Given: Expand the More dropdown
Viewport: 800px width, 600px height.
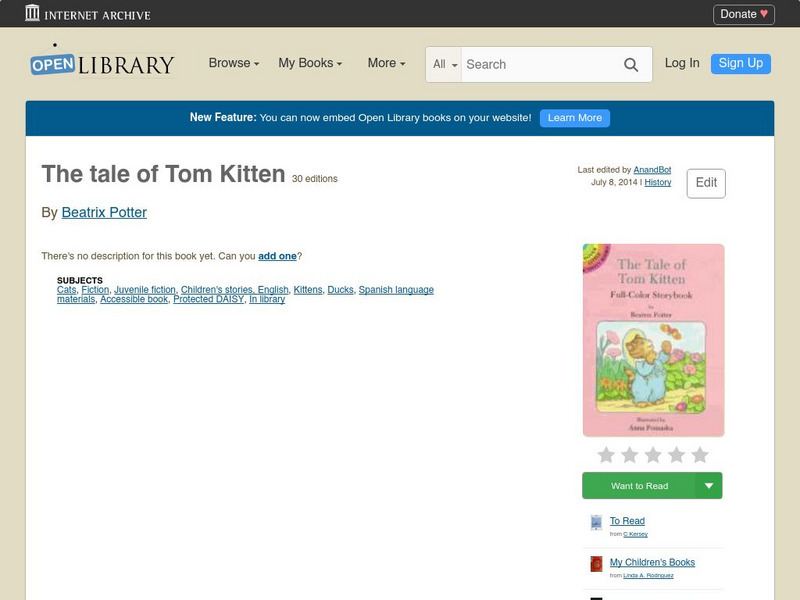Looking at the screenshot, I should (385, 63).
